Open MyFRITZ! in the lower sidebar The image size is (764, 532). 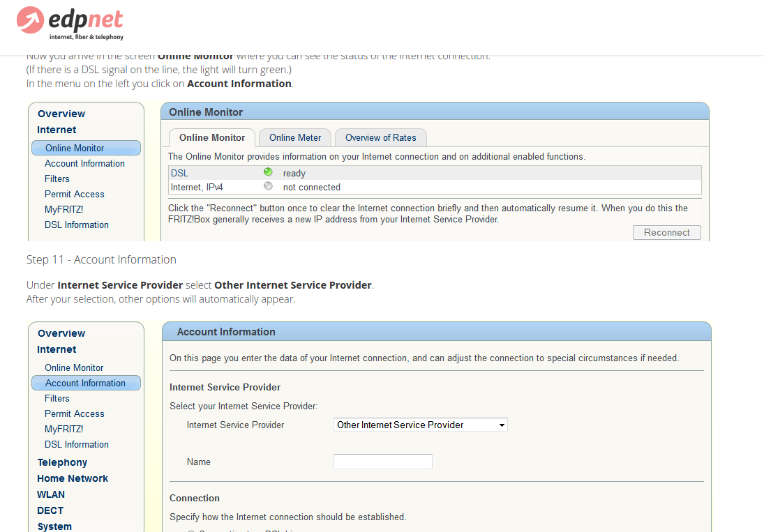click(x=64, y=429)
